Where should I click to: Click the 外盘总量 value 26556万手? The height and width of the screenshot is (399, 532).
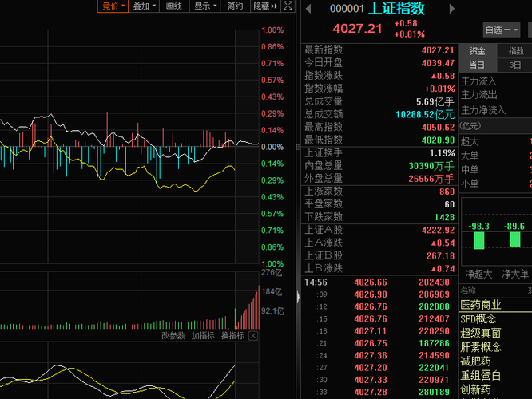pyautogui.click(x=431, y=179)
